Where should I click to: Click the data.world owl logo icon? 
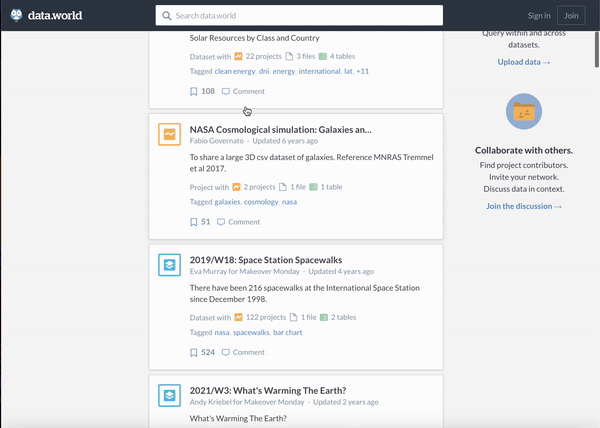coord(16,15)
